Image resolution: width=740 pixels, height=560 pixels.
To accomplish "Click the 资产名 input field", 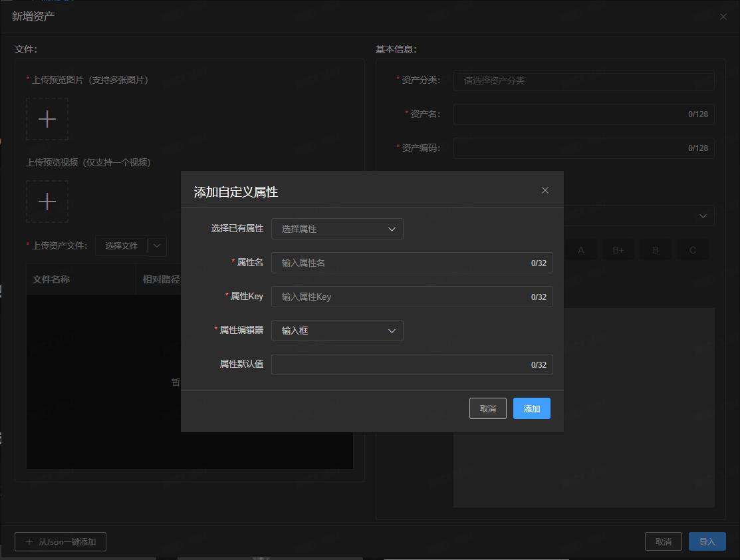I will tap(572, 114).
